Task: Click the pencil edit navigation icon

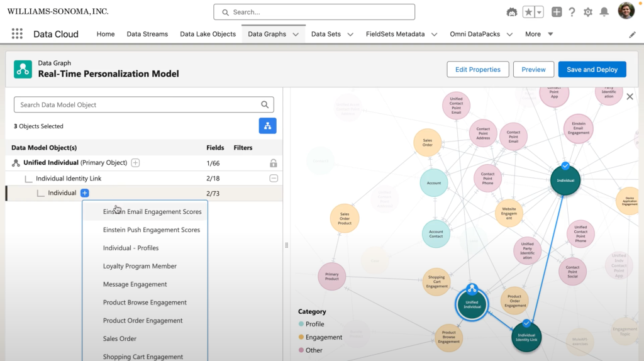Action: (632, 35)
